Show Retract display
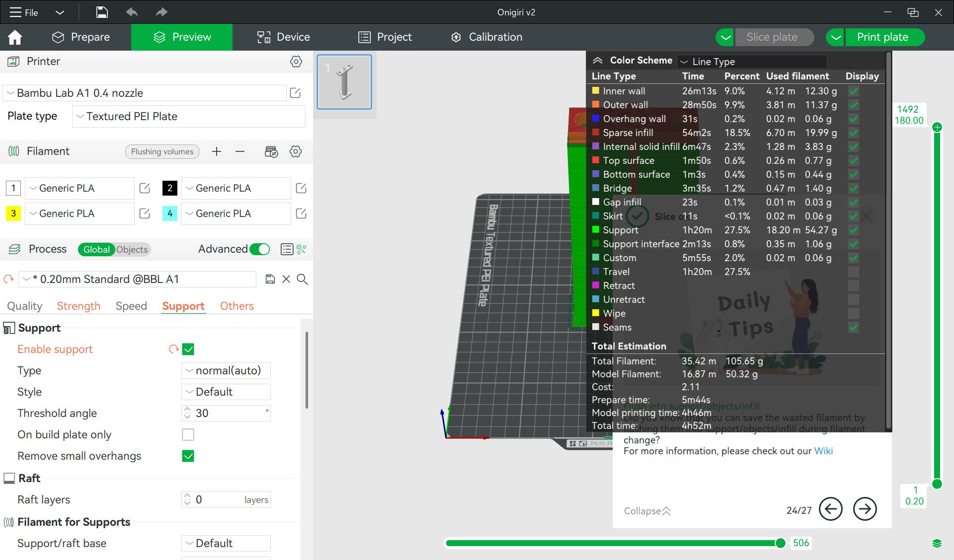 854,286
